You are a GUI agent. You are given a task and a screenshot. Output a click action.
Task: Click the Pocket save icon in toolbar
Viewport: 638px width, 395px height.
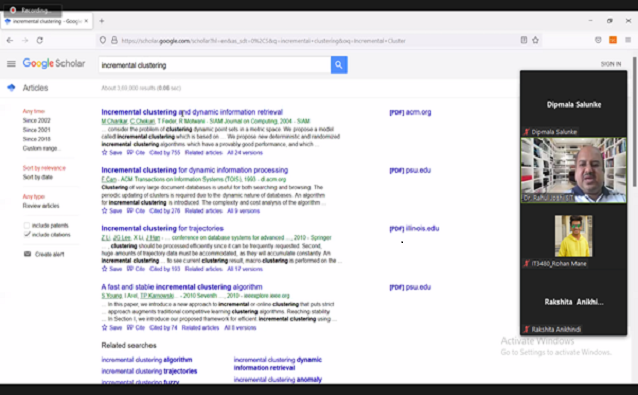point(598,40)
